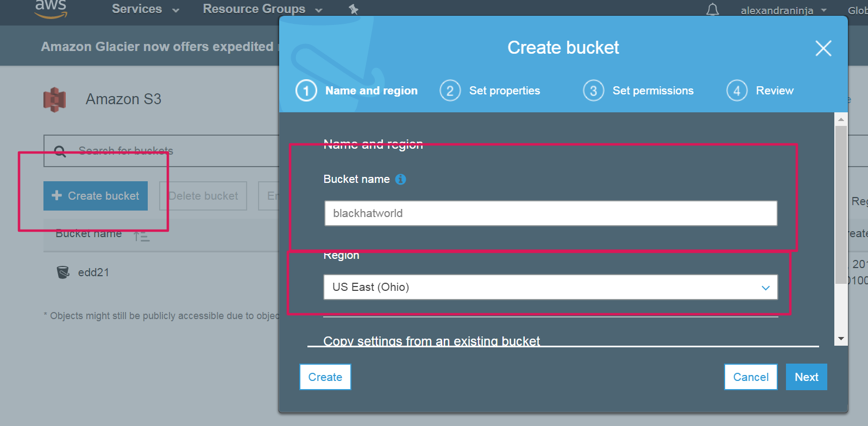Click the Amazon S3 service icon
Viewport: 868px width, 426px height.
pyautogui.click(x=54, y=100)
